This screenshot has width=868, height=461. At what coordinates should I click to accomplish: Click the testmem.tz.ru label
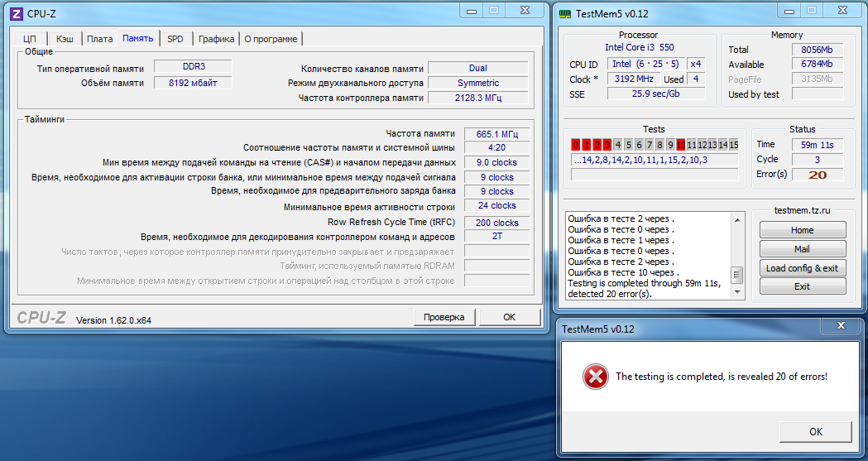(x=802, y=210)
